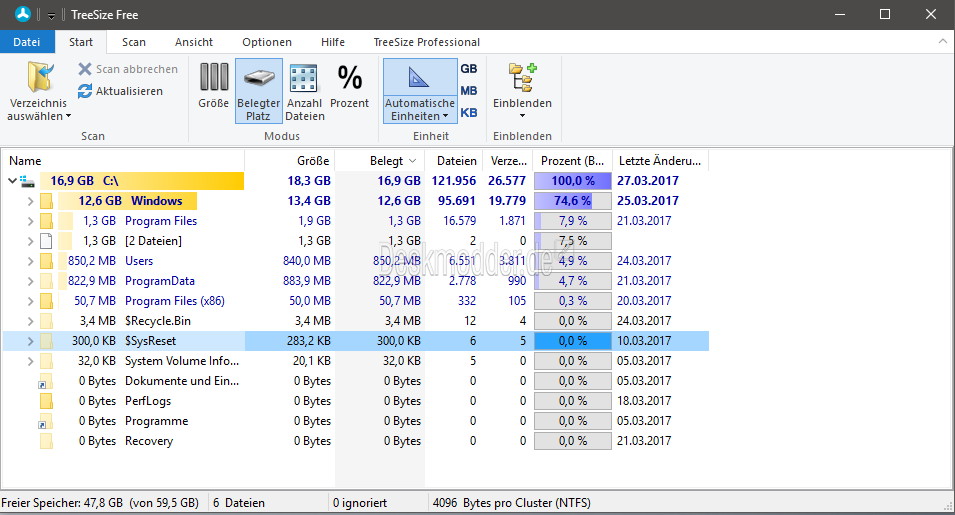
Task: Click the Windows folder icon
Action: click(x=46, y=201)
